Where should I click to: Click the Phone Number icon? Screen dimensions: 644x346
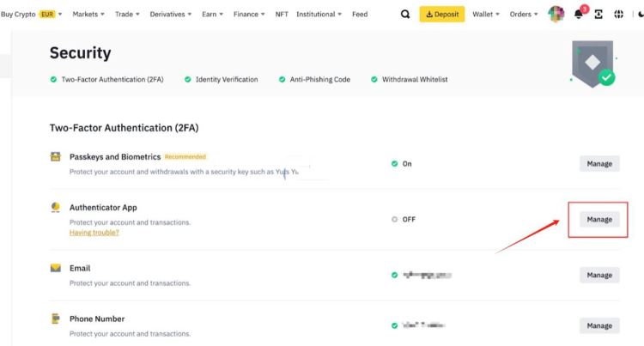56,319
